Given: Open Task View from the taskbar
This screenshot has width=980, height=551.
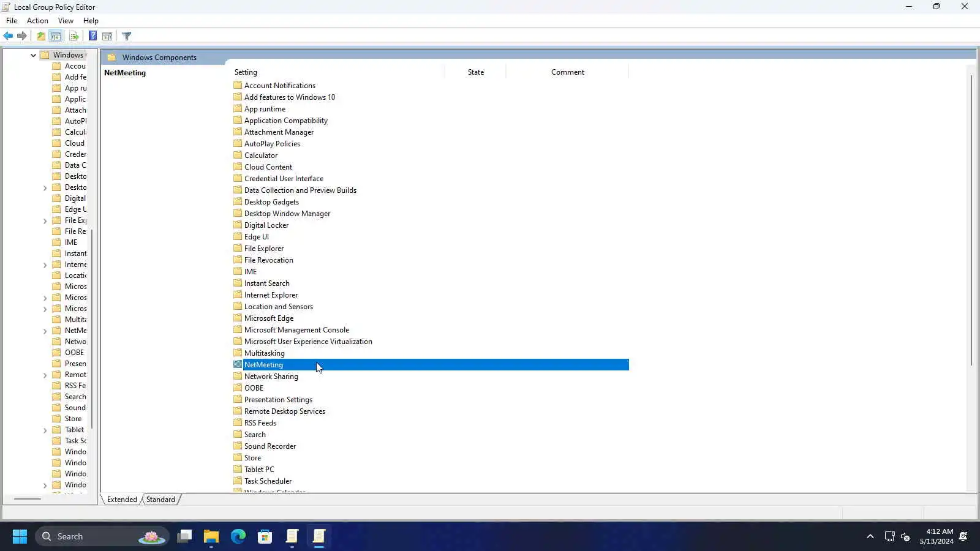Looking at the screenshot, I should (184, 536).
